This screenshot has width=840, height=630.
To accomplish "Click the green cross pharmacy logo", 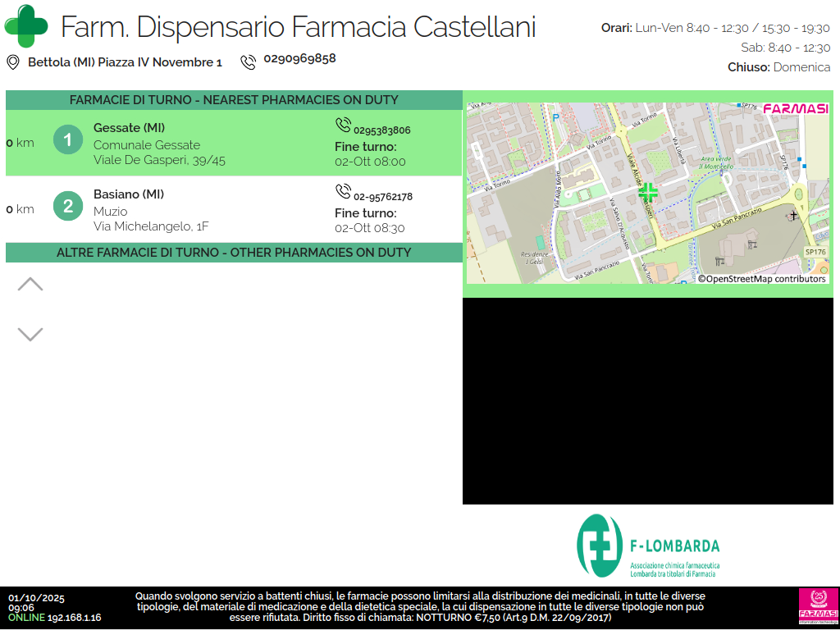I will tap(26, 25).
